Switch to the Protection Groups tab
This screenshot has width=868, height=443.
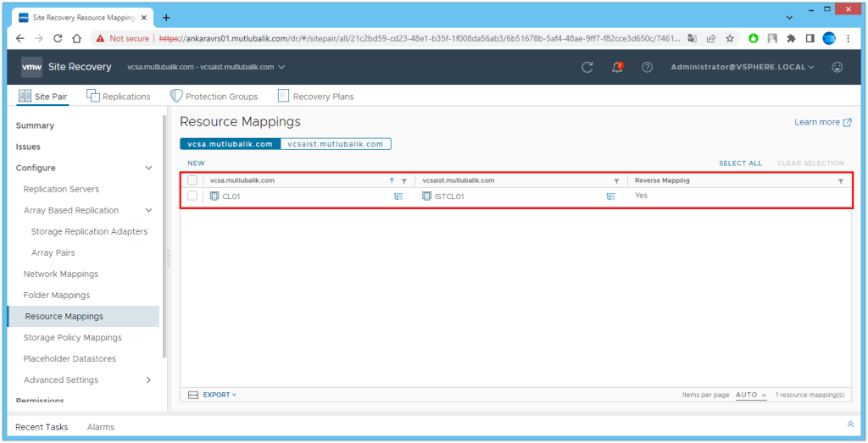214,97
